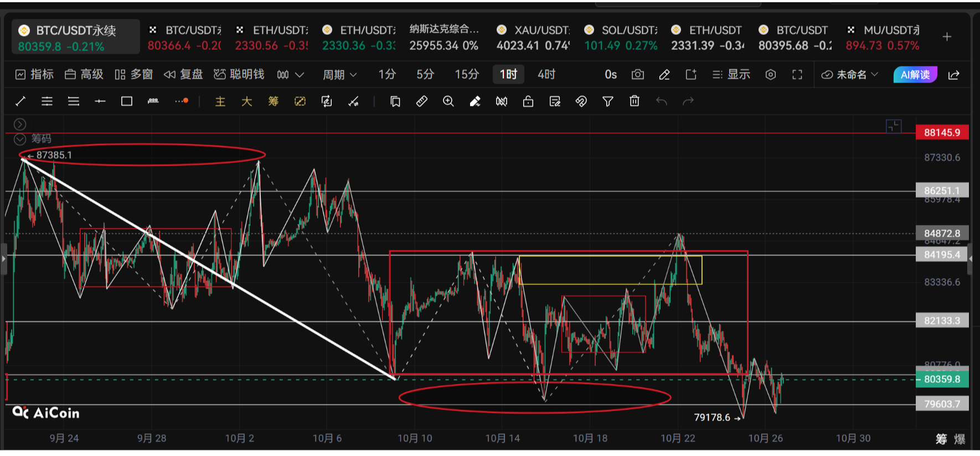Toggle the lock drawings icon
Screen dimensions: 980x456
528,101
